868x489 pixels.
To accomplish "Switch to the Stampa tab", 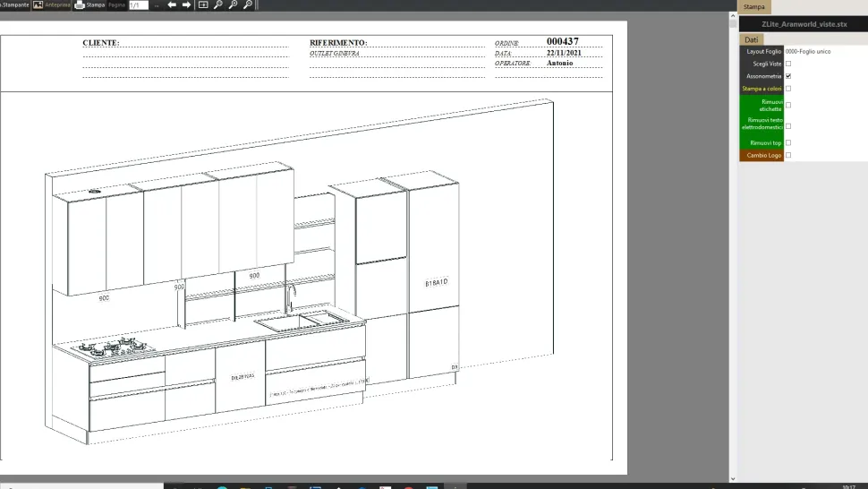I will click(754, 6).
